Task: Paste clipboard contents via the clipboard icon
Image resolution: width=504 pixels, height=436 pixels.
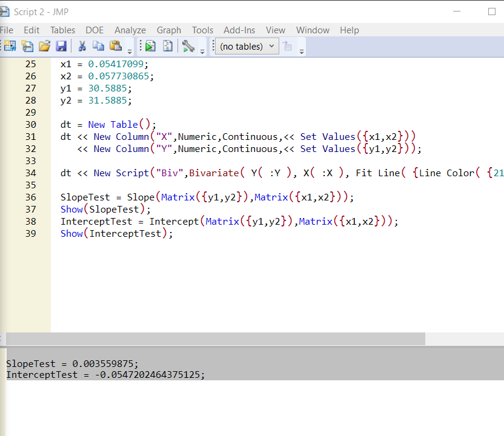Action: click(x=116, y=45)
